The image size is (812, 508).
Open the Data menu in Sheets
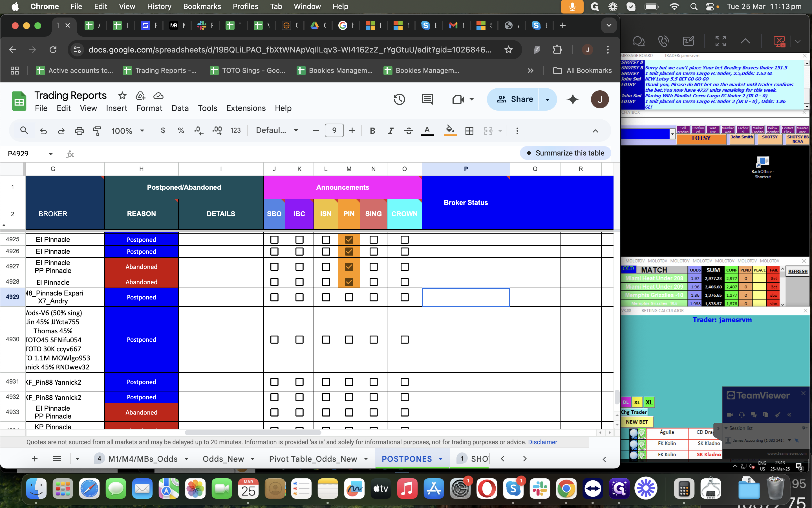pos(180,108)
